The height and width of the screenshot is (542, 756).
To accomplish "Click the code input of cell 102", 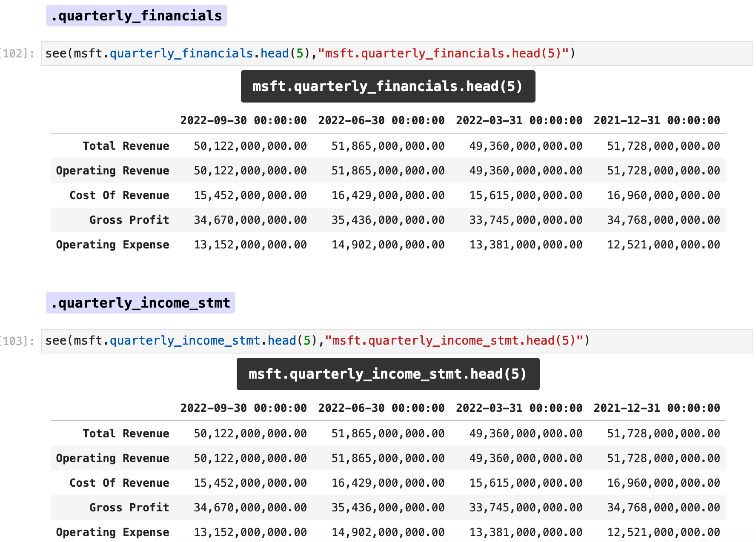I will 396,54.
